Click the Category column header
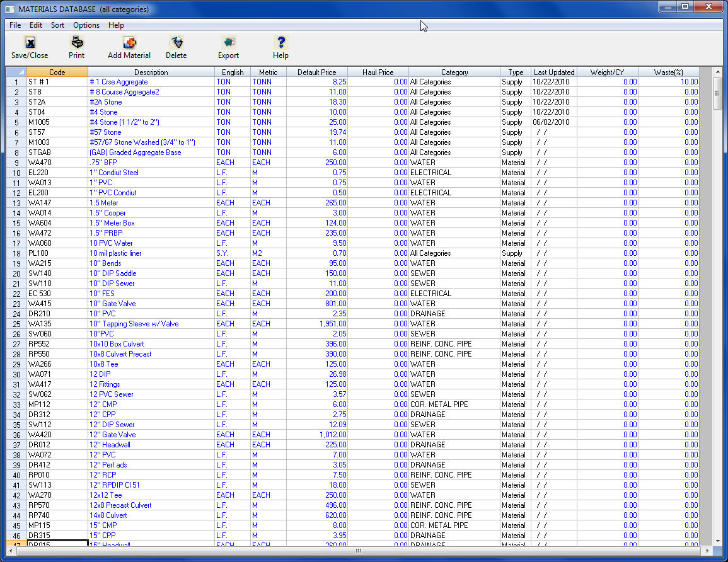This screenshot has width=728, height=562. [454, 72]
